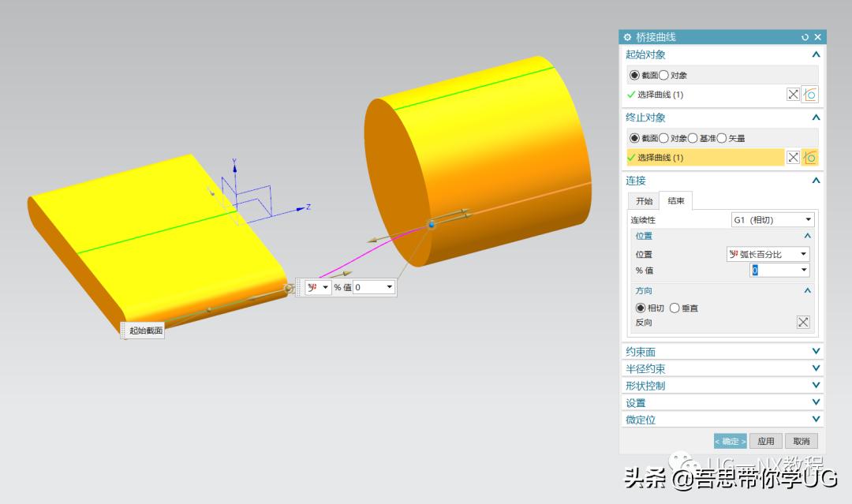Select the 截面 radio in 终止对象
852x504 pixels.
coord(634,138)
